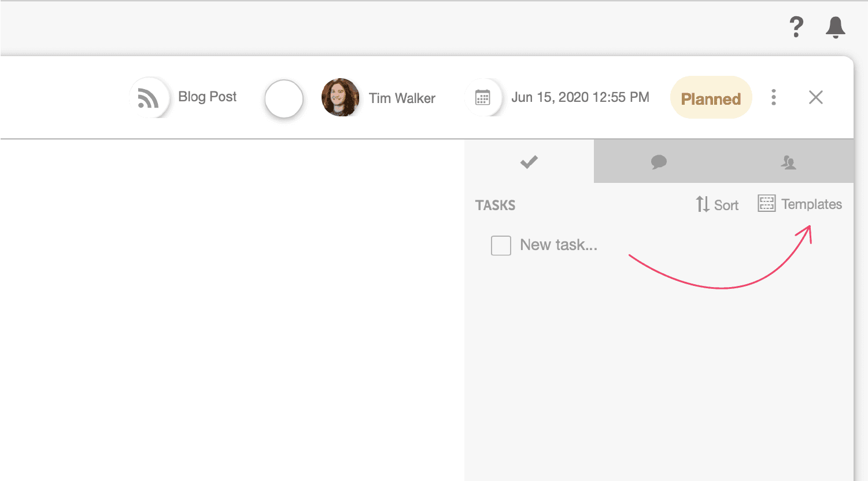868x481 pixels.
Task: Open the Planned status dropdown
Action: [x=711, y=98]
